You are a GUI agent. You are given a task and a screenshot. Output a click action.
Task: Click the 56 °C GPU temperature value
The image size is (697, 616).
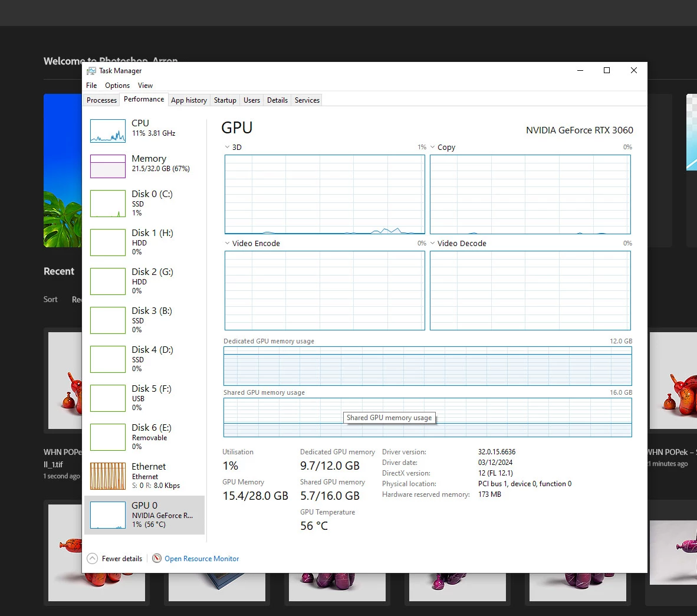pos(314,526)
